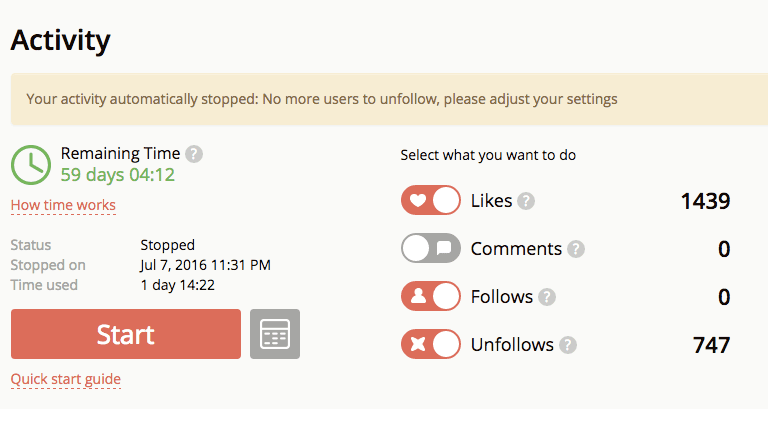
Task: Turn off the Follows toggle
Action: point(431,296)
